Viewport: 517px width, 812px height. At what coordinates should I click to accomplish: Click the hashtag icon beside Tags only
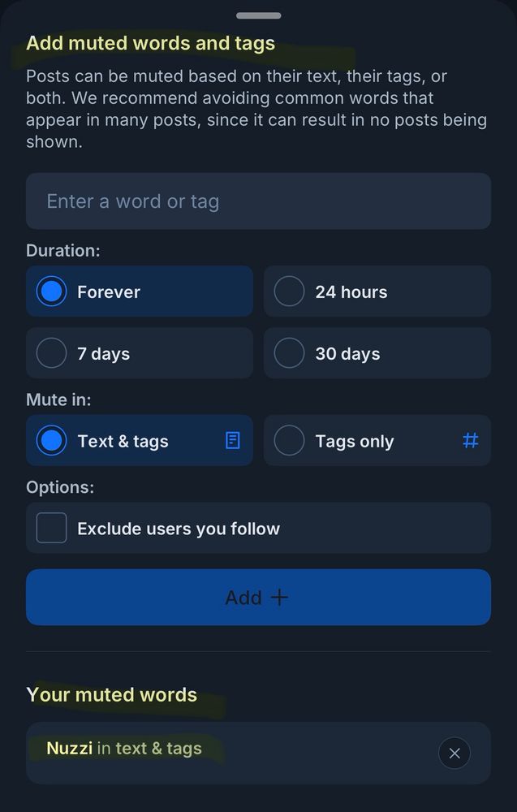471,440
